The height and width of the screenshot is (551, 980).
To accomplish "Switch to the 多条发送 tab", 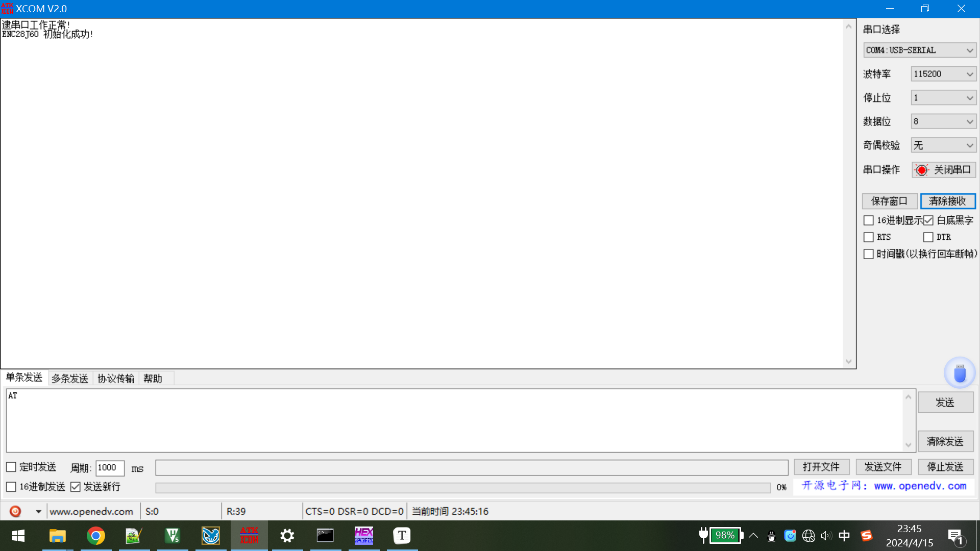I will pyautogui.click(x=70, y=379).
